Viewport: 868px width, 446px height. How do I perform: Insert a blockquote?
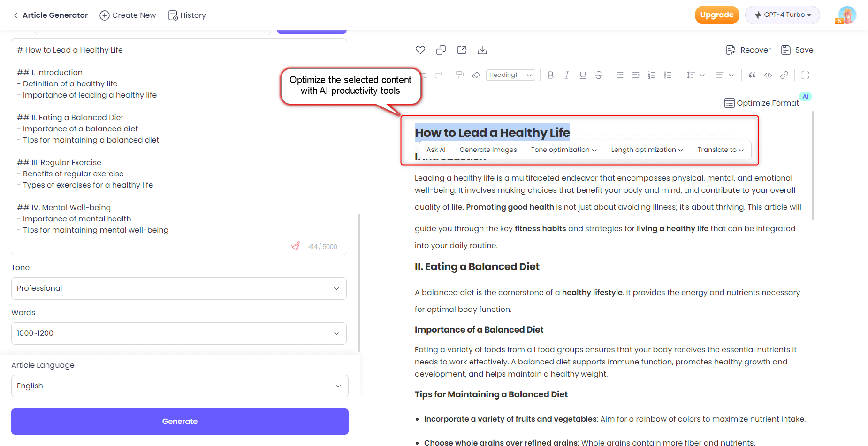[752, 75]
